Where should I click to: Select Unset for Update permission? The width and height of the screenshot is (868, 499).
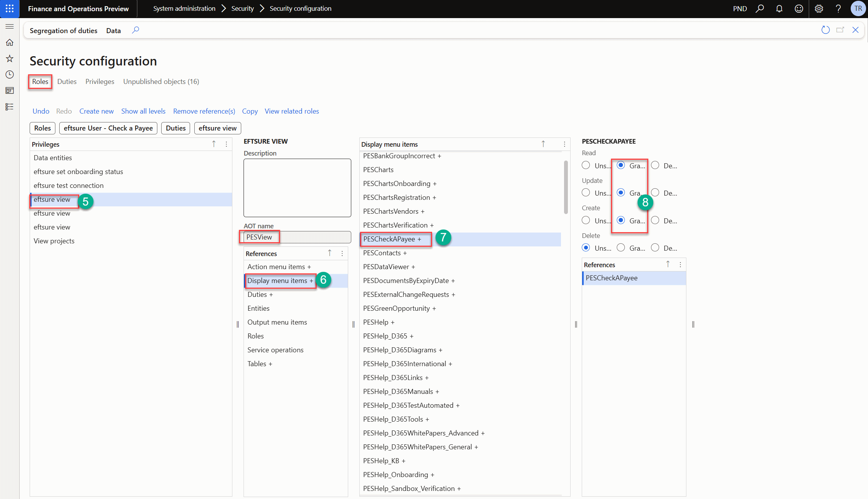click(586, 193)
